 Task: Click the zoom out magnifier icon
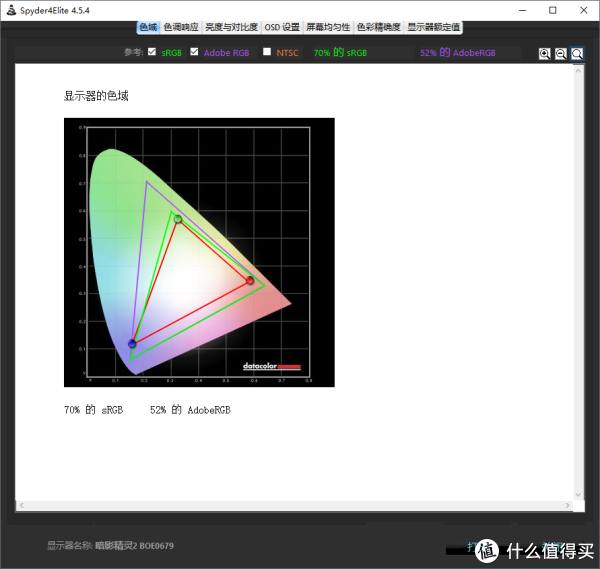coord(561,54)
